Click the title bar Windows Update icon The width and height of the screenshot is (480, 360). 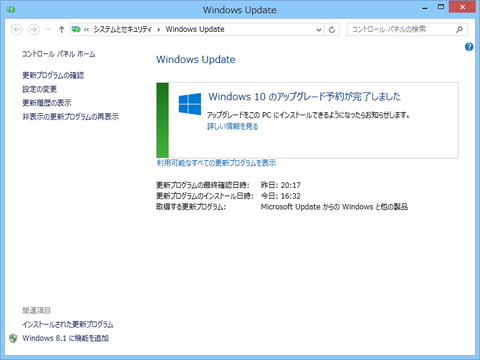(11, 10)
